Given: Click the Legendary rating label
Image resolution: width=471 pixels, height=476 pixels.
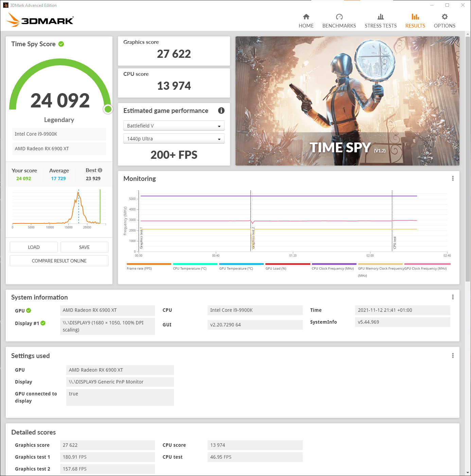Looking at the screenshot, I should 59,120.
